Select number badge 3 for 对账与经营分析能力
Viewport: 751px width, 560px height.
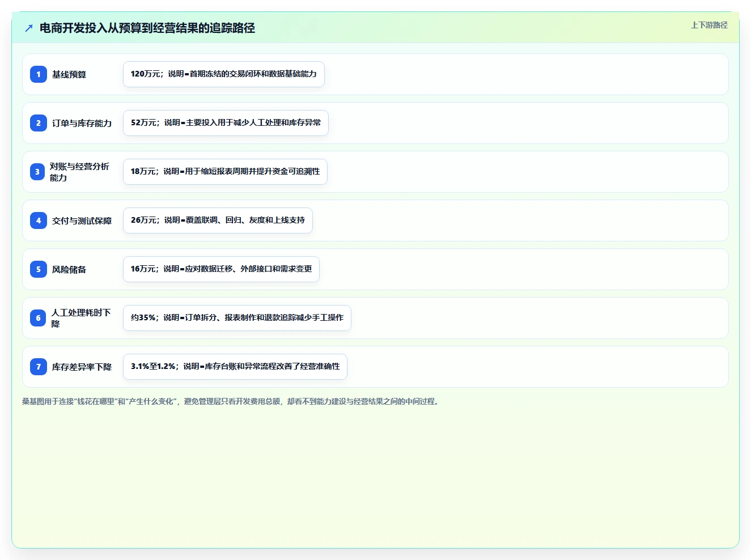(37, 172)
